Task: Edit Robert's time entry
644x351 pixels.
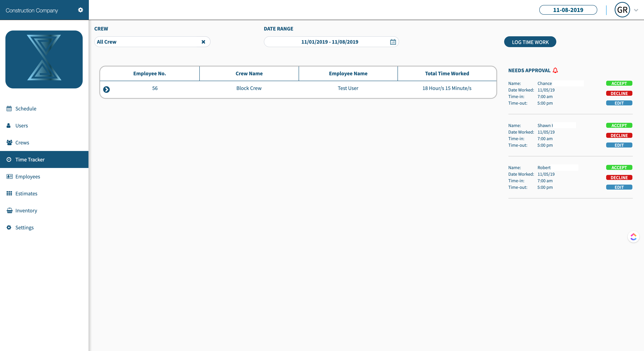Action: pos(619,187)
